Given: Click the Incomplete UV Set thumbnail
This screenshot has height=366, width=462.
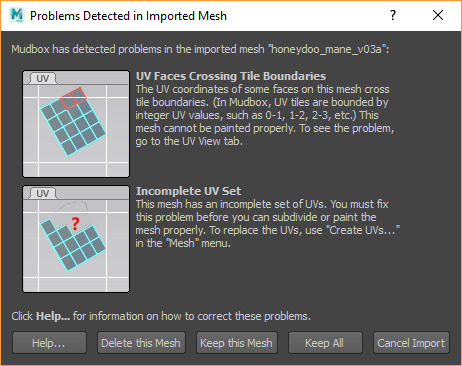Looking at the screenshot, I should (x=76, y=239).
